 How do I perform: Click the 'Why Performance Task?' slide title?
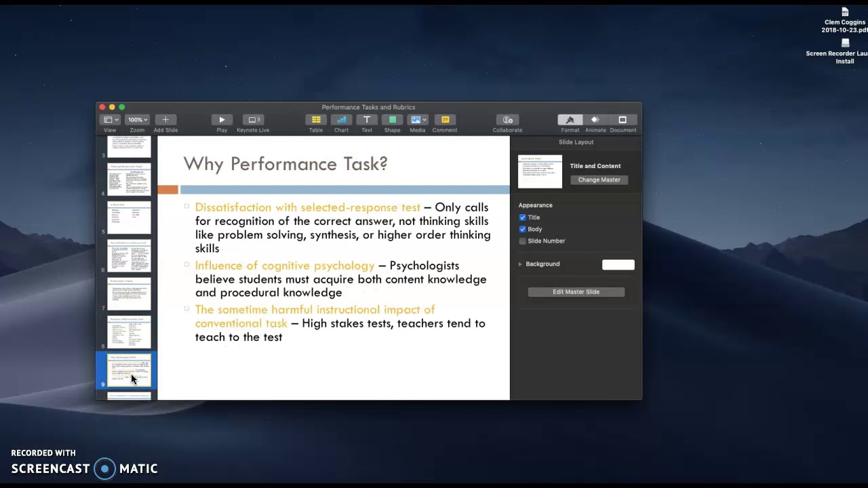tap(285, 164)
